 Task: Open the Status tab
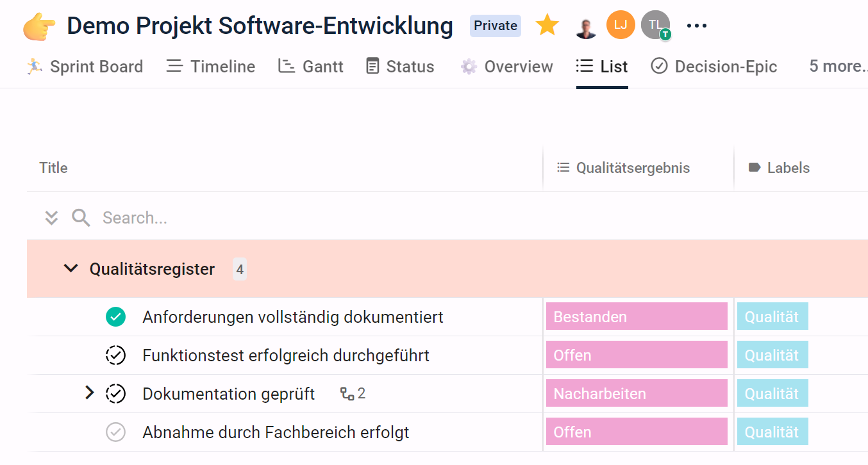(x=400, y=67)
